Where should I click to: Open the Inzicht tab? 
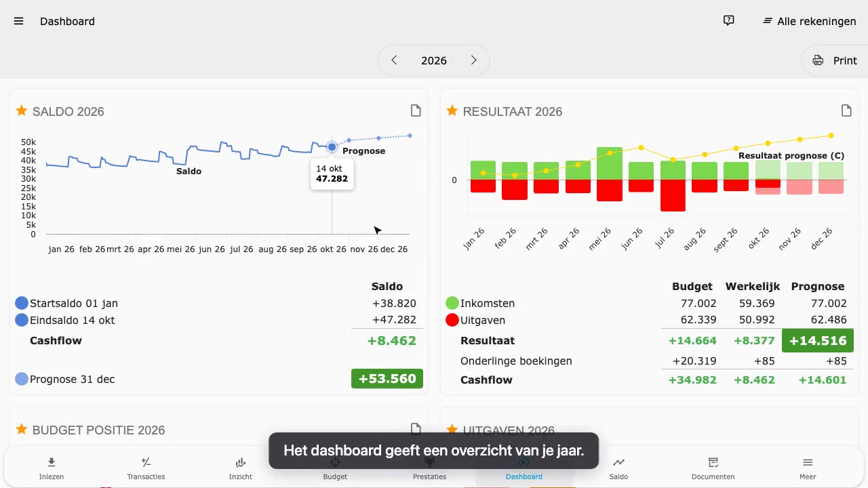click(241, 468)
